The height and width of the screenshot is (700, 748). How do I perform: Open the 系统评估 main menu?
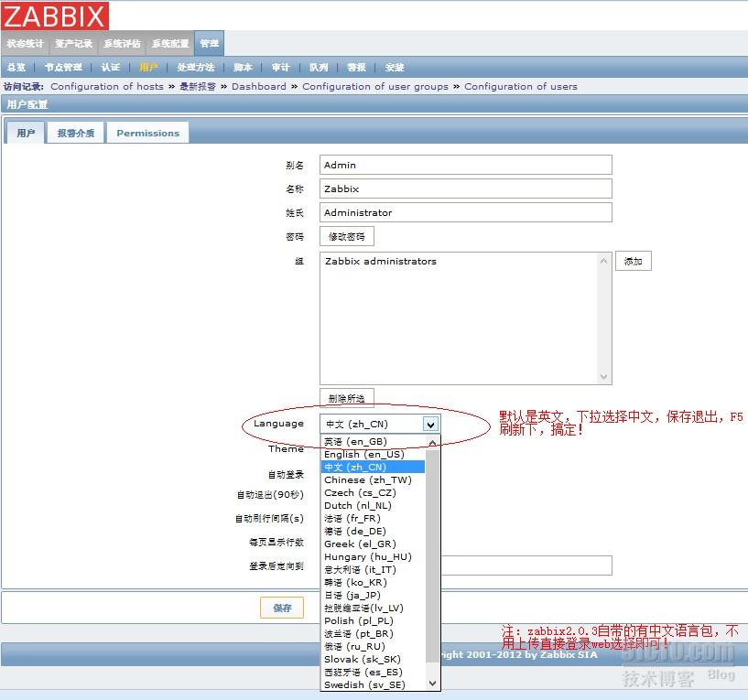[x=122, y=43]
